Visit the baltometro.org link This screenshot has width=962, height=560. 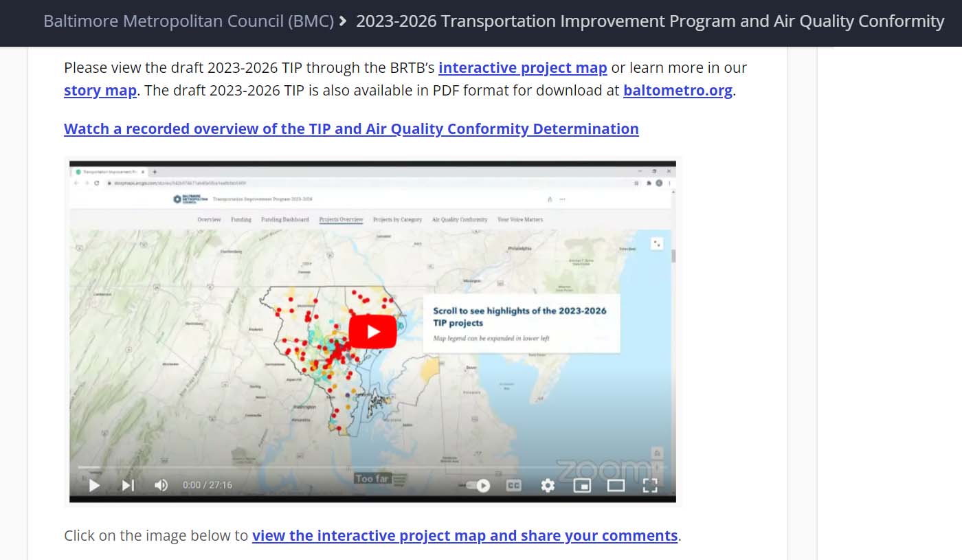click(678, 91)
